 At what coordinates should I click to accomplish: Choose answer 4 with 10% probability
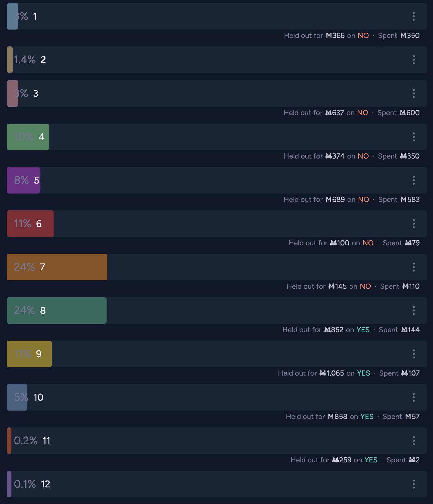pos(217,137)
